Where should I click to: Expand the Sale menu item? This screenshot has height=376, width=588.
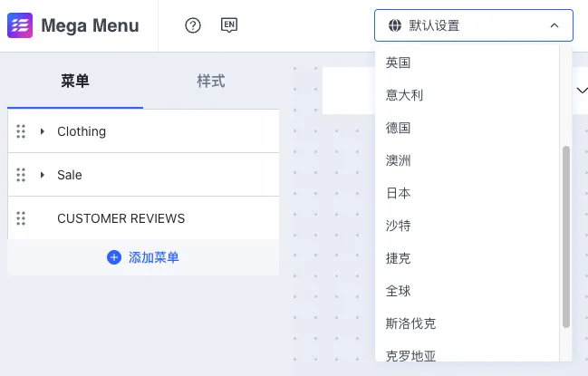click(43, 175)
